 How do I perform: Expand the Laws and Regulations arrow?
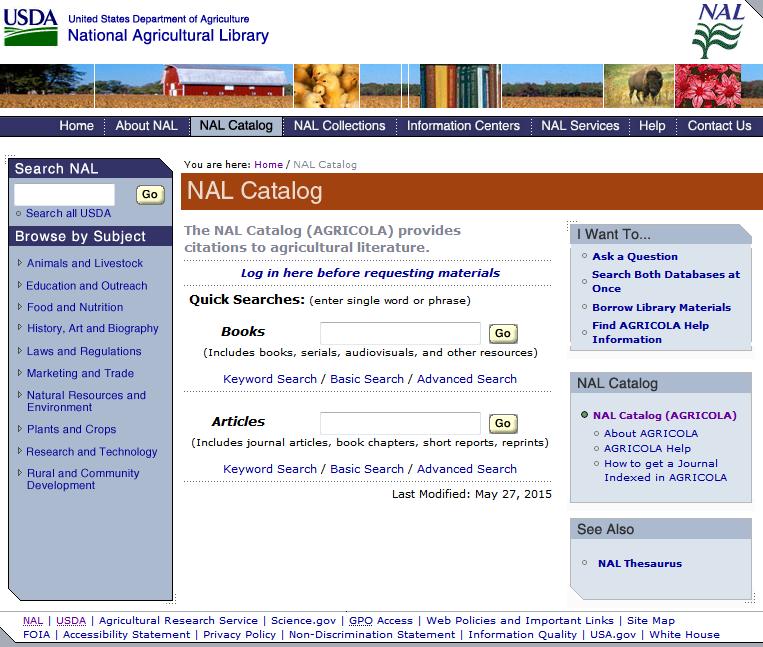pyautogui.click(x=19, y=351)
